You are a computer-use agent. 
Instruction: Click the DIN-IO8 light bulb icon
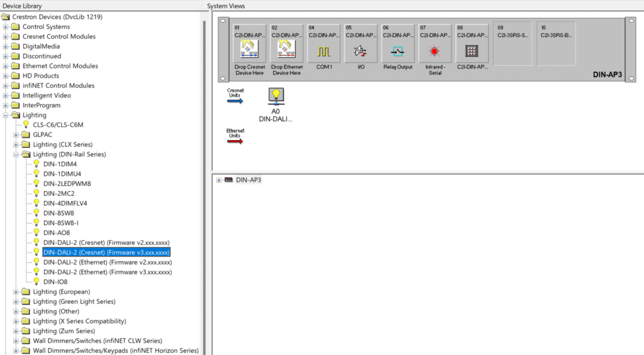pos(36,281)
